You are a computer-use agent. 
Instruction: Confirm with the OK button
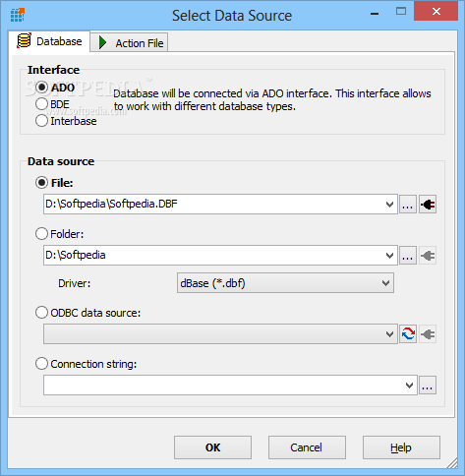point(212,447)
